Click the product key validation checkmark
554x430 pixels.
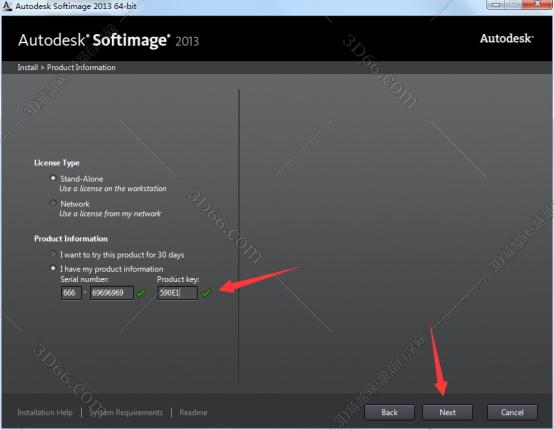tap(206, 293)
